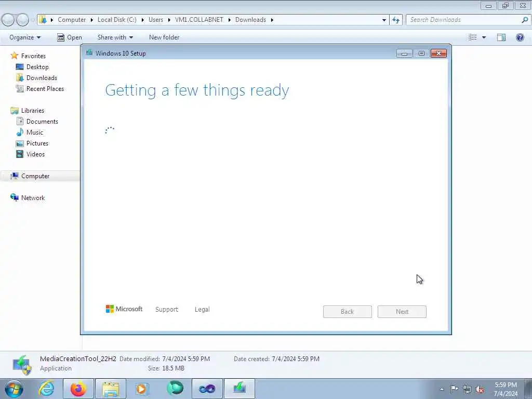
Task: Click muted volume tray icon
Action: (480, 389)
